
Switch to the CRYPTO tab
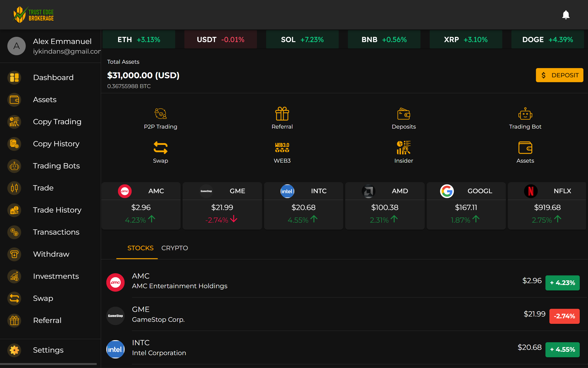click(x=175, y=248)
